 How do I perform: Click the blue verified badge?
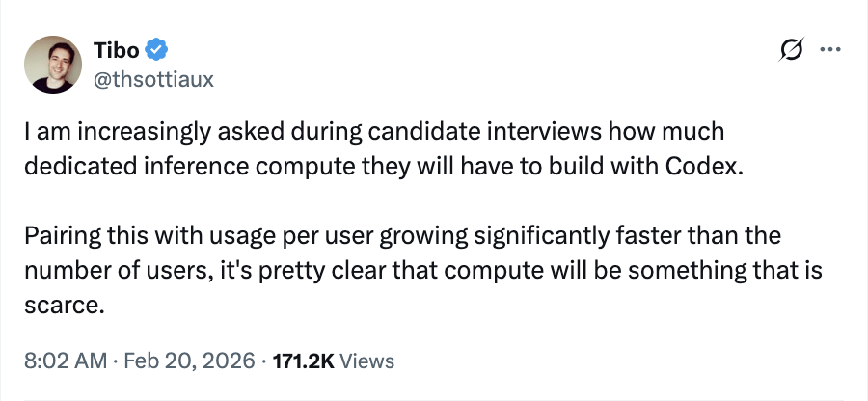click(157, 49)
